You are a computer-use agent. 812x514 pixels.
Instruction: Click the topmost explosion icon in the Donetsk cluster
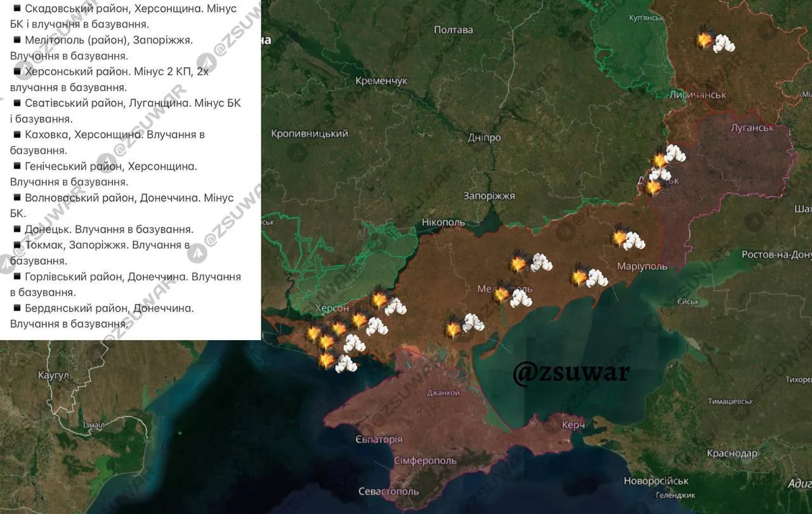(x=661, y=159)
